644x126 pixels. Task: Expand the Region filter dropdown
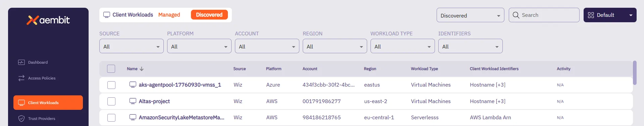pos(335,46)
